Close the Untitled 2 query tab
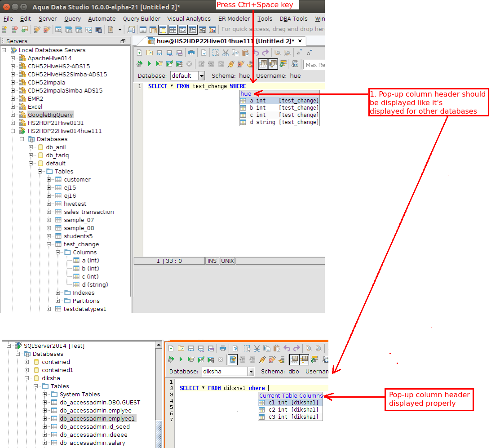Screen dimensions: 491x448 (x=300, y=41)
